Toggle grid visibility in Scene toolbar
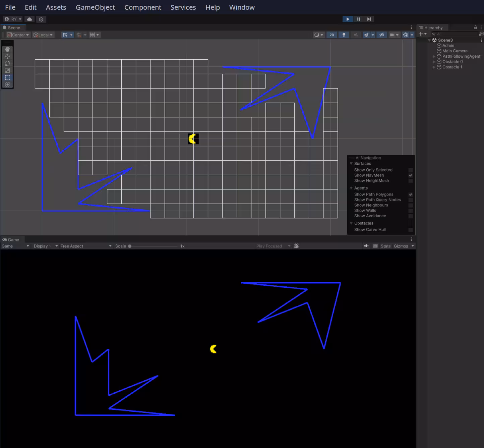Screen dimensions: 484x448 tap(65, 35)
